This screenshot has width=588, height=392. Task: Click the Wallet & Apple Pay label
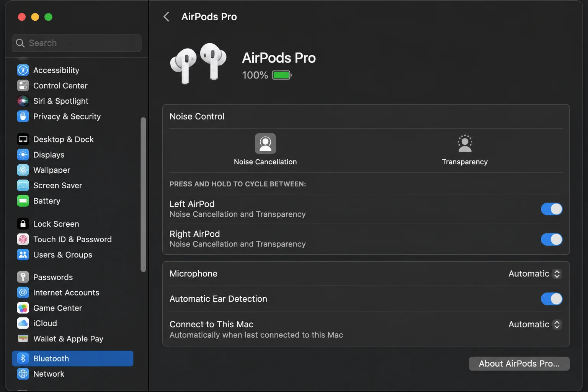click(69, 339)
